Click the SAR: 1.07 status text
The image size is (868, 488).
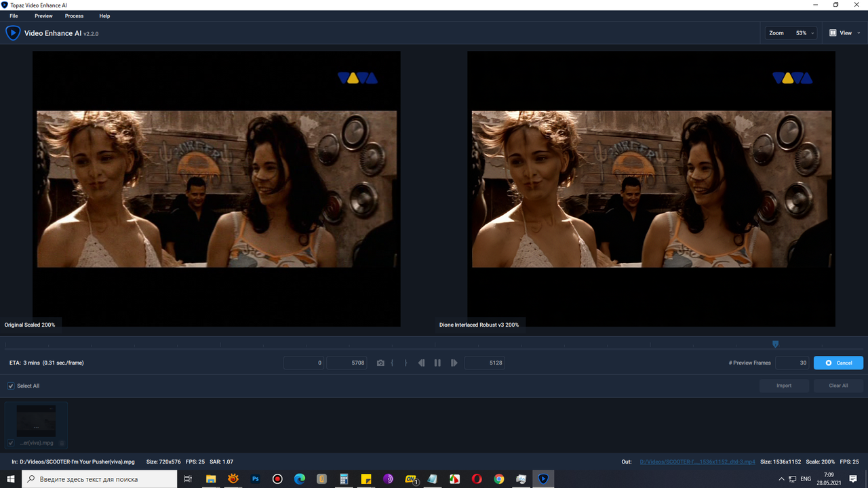tap(221, 462)
